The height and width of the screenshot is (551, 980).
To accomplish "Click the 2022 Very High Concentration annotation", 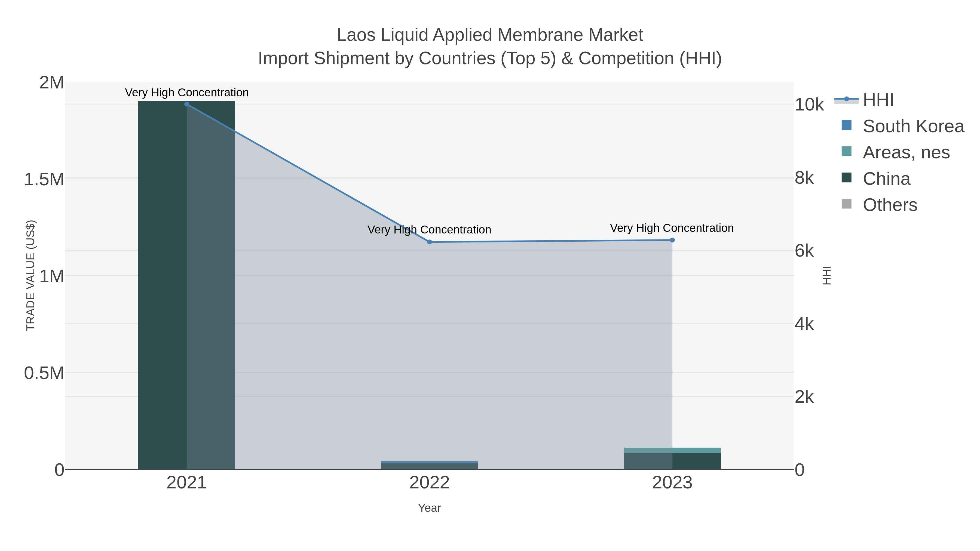I will point(430,230).
